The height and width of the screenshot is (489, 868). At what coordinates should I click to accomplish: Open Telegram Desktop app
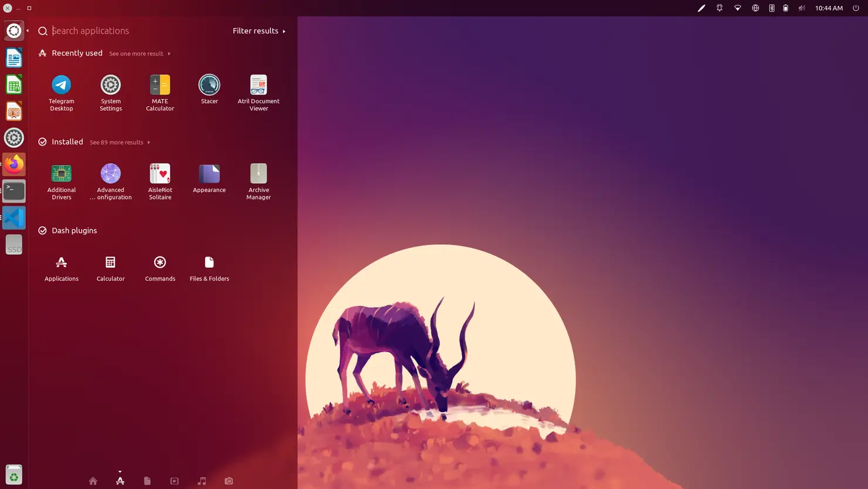coord(61,93)
